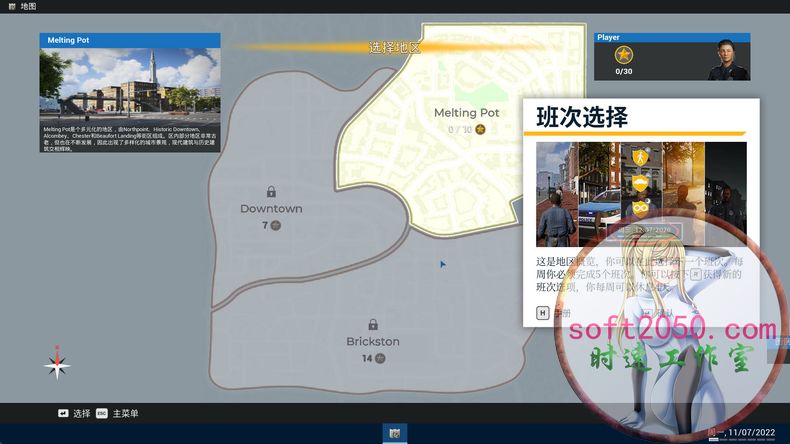This screenshot has width=790, height=444.
Task: Click the Downtown padlock icon
Action: (x=271, y=192)
